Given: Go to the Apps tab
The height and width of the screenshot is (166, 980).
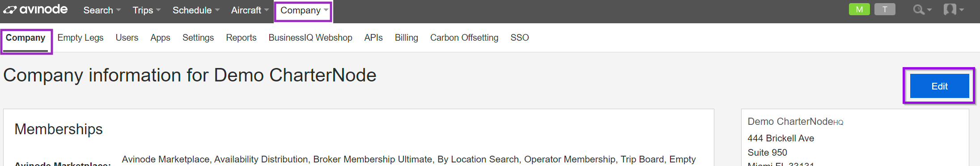Looking at the screenshot, I should pyautogui.click(x=160, y=38).
